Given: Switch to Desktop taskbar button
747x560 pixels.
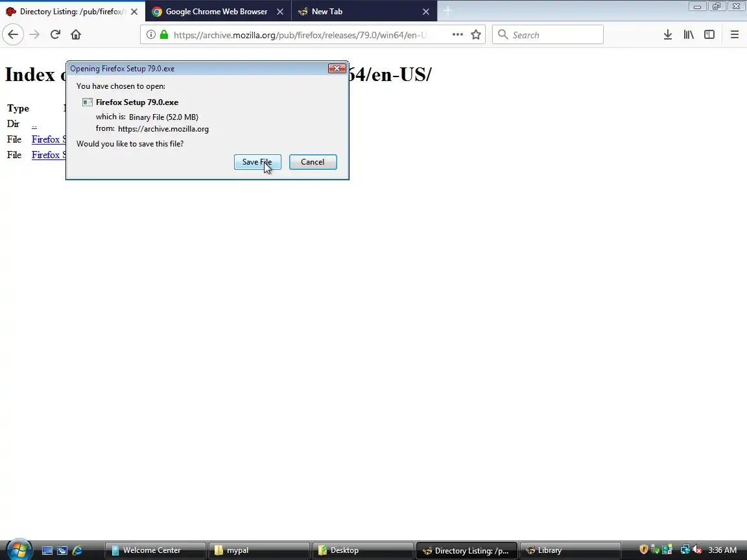Looking at the screenshot, I should pos(363,550).
